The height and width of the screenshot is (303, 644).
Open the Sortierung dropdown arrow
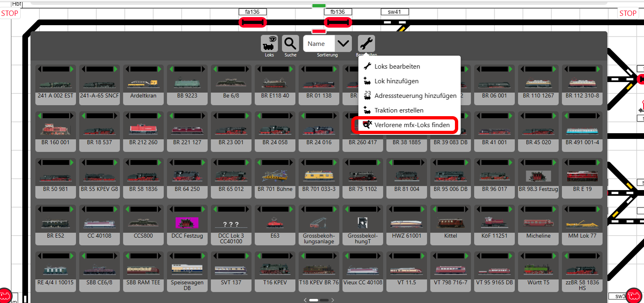coord(343,43)
